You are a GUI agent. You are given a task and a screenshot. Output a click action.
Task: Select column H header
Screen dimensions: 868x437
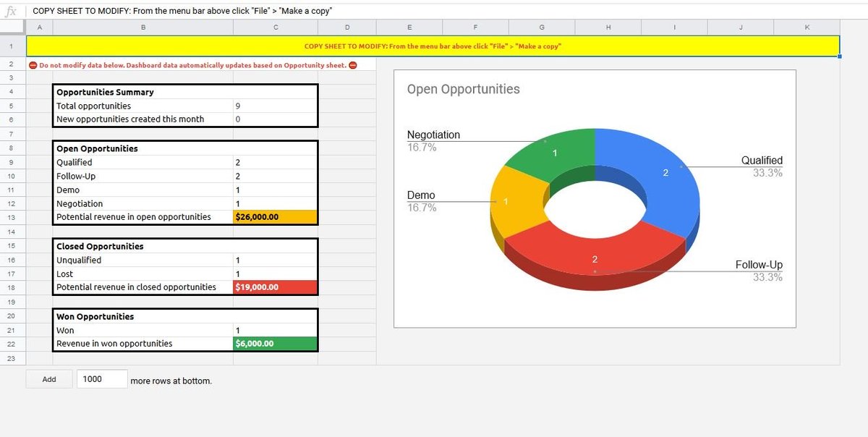(x=608, y=27)
